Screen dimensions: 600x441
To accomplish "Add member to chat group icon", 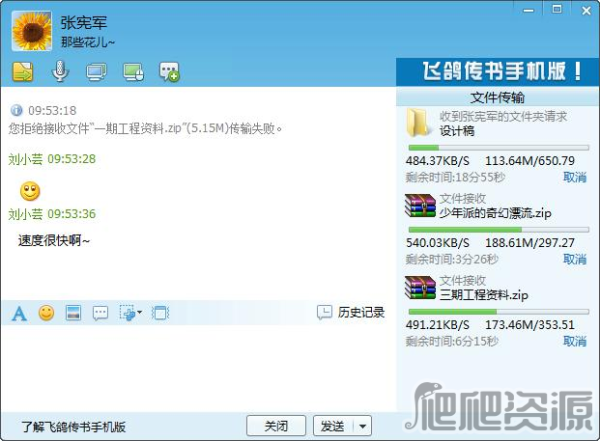I will coord(169,72).
